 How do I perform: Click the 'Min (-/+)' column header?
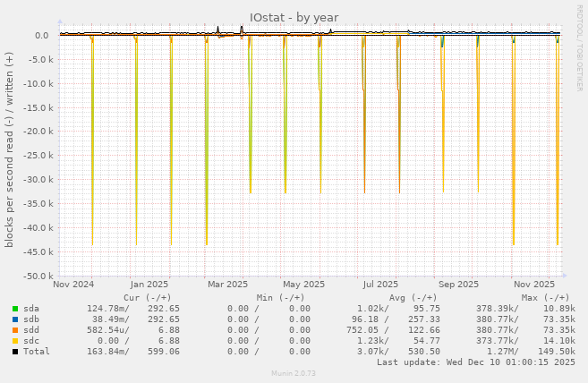[279, 297]
